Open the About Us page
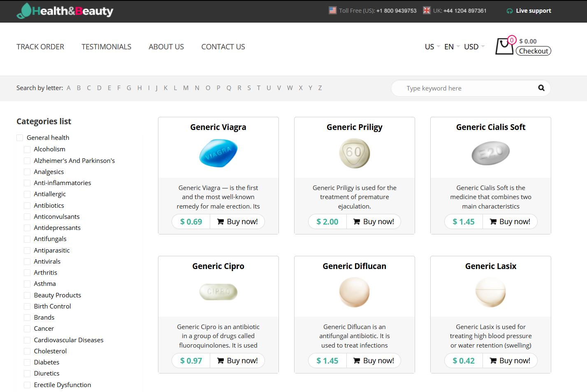Image resolution: width=587 pixels, height=392 pixels. pyautogui.click(x=166, y=47)
